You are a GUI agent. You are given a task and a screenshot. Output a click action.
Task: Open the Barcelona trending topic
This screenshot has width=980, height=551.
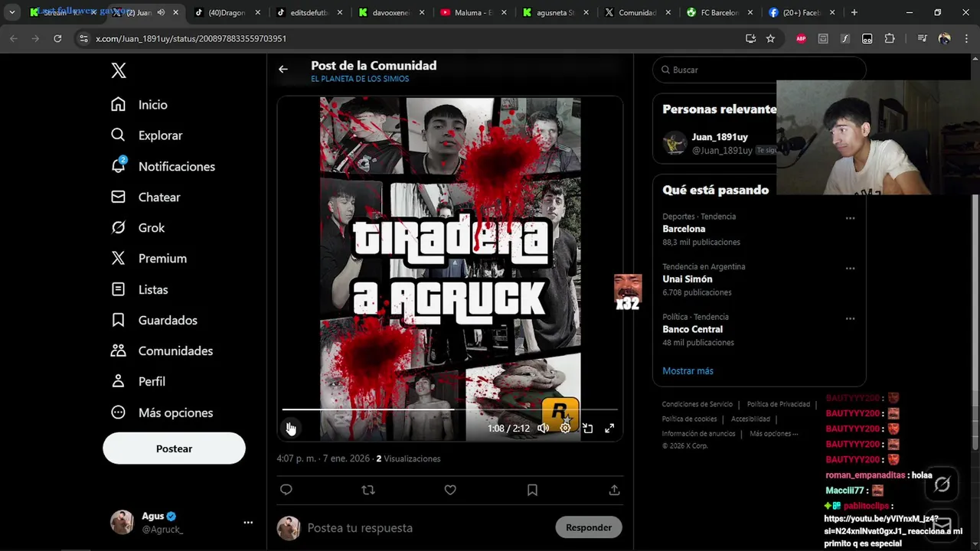tap(684, 229)
